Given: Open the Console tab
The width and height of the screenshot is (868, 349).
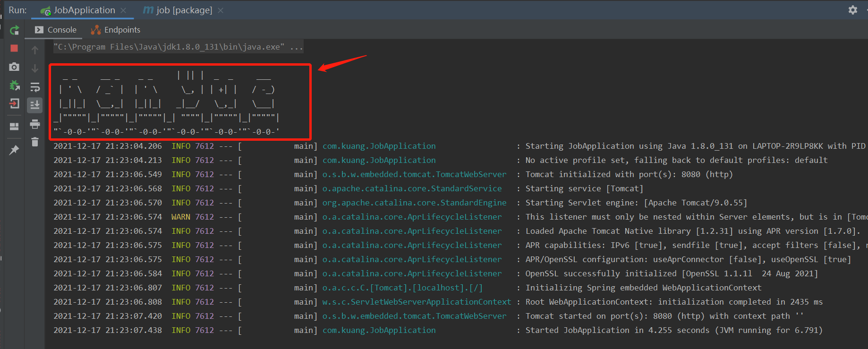Looking at the screenshot, I should (56, 30).
